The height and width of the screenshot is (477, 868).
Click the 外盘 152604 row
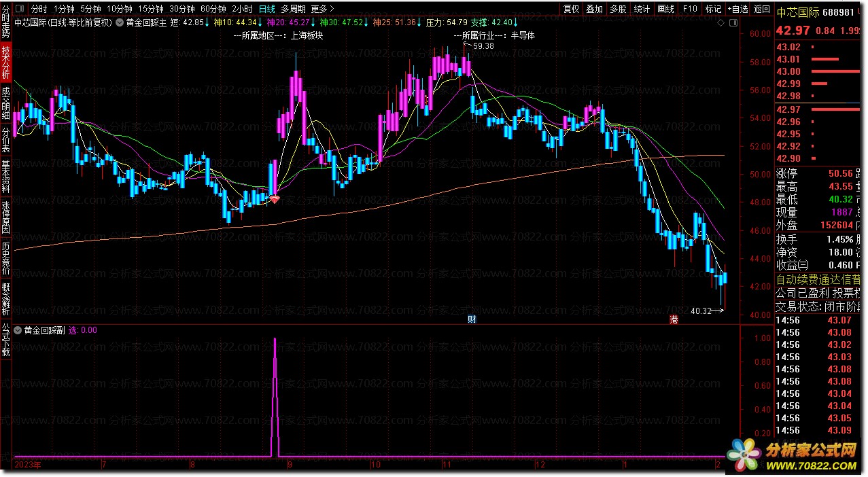click(818, 225)
